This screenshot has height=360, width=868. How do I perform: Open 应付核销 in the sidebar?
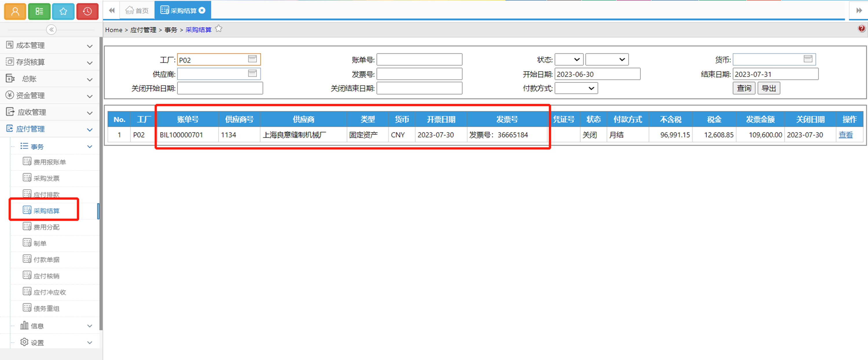click(46, 276)
